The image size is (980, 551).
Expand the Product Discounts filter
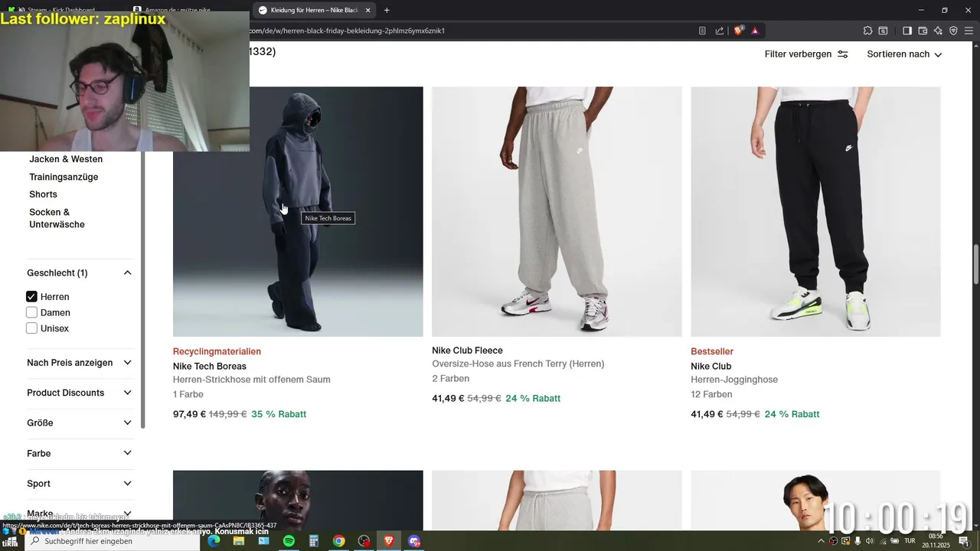(80, 393)
